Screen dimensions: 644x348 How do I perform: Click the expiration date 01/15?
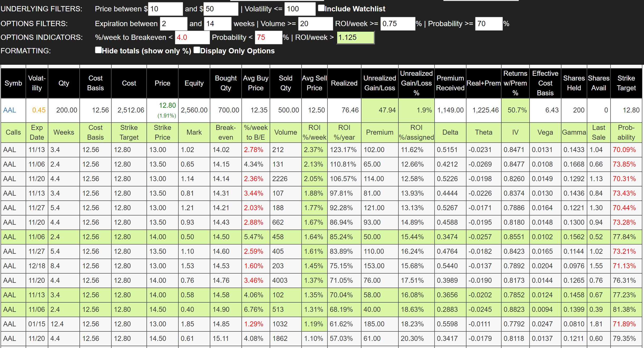tap(37, 324)
